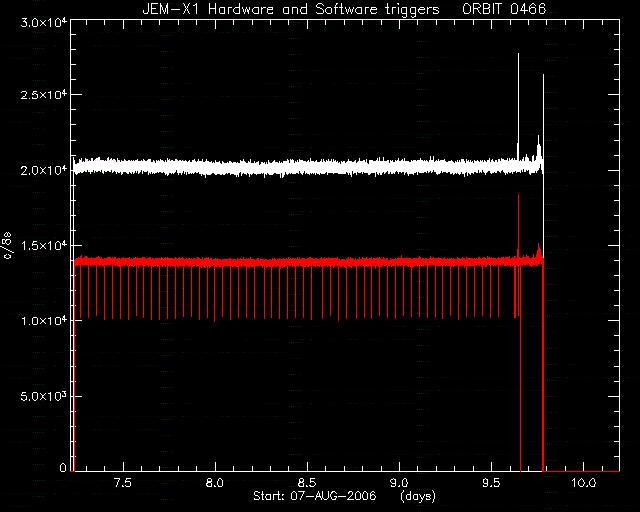Image resolution: width=640 pixels, height=512 pixels.
Task: Click the 7.5 x-axis tick label
Action: point(122,483)
